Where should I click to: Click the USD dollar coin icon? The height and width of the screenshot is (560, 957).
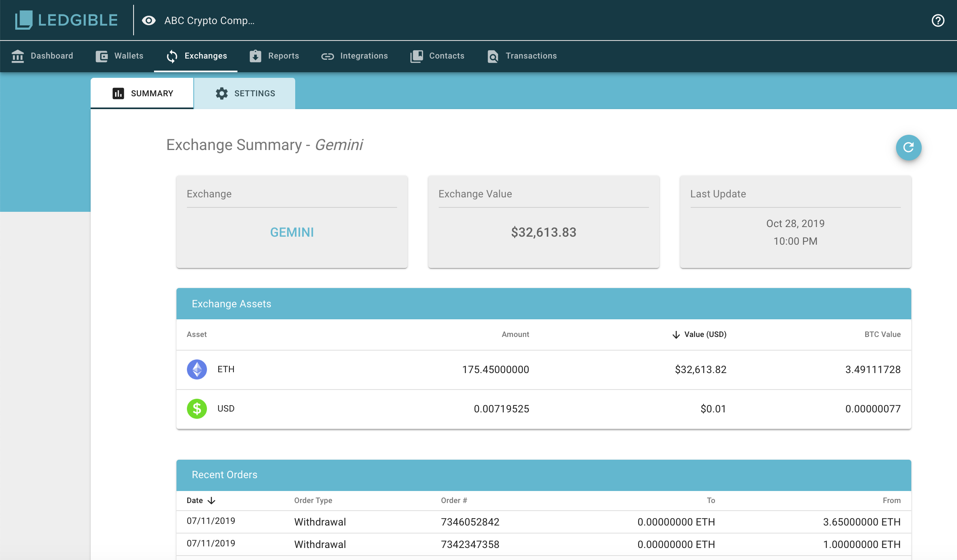pyautogui.click(x=197, y=409)
